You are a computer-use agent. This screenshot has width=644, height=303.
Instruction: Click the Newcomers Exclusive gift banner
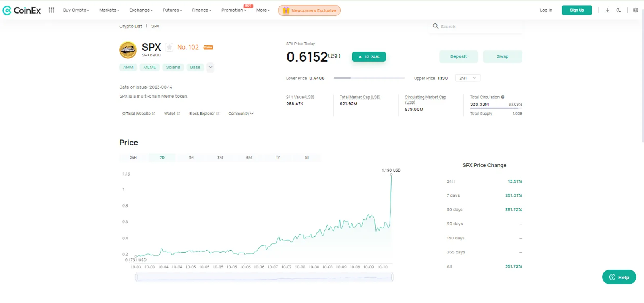pyautogui.click(x=309, y=10)
